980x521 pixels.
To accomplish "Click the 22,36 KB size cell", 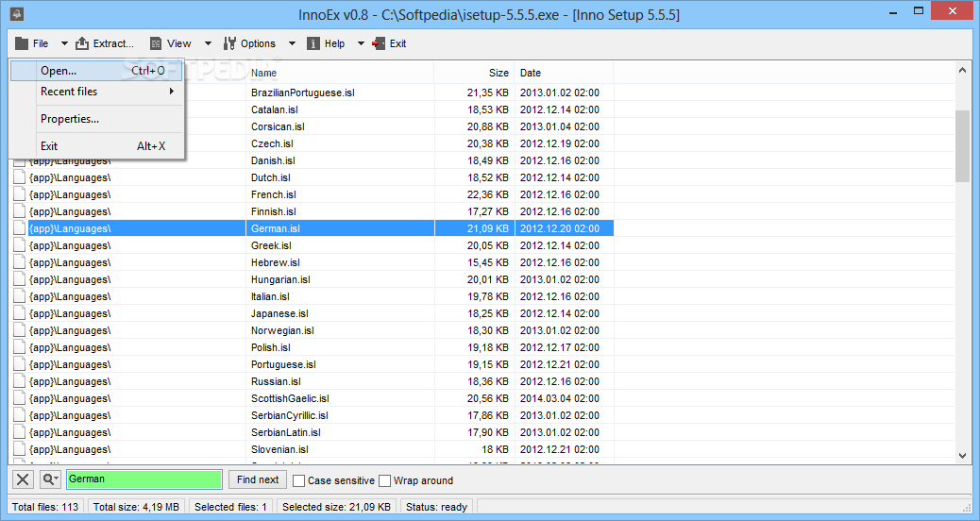I will pos(487,195).
